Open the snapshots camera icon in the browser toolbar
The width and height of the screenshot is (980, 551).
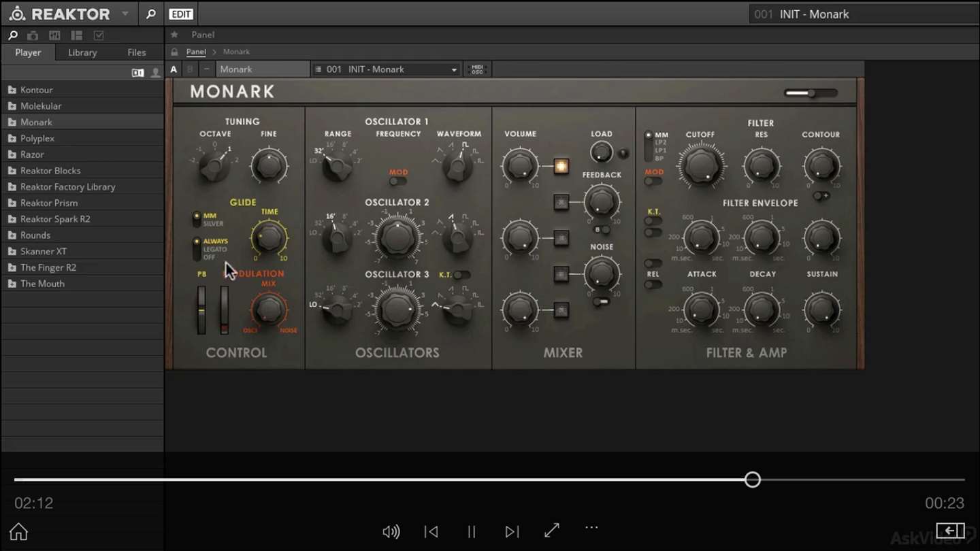click(x=33, y=35)
